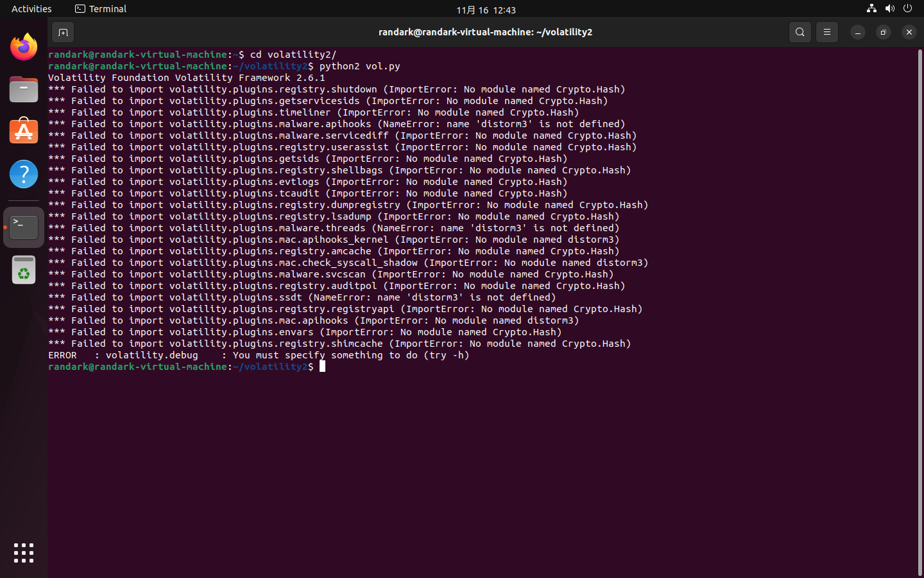The width and height of the screenshot is (924, 578).
Task: Click the window title 'randark@randark-virtual-machine: ~/volatility2'
Action: pos(485,32)
